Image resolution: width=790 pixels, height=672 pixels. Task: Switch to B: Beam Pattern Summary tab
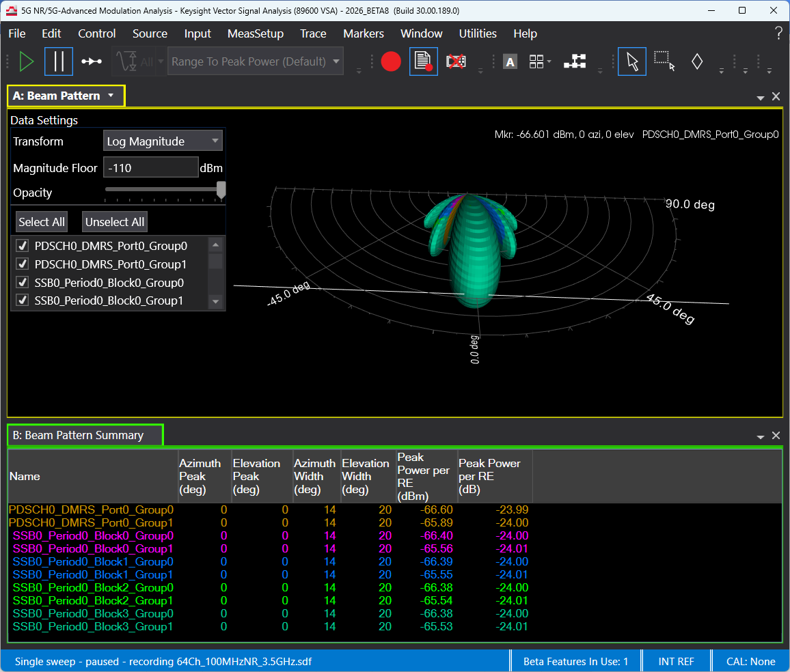[x=84, y=435]
